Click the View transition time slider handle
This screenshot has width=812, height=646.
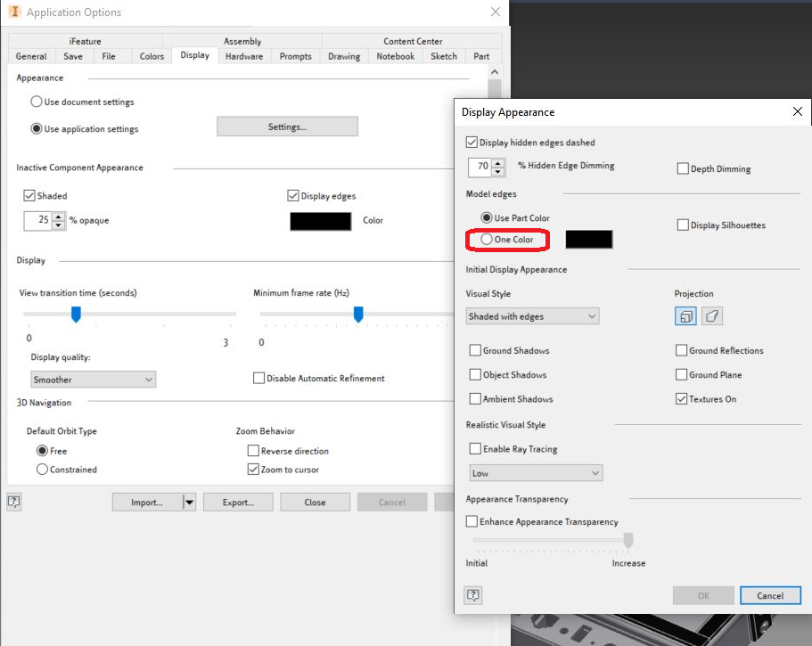[x=76, y=315]
